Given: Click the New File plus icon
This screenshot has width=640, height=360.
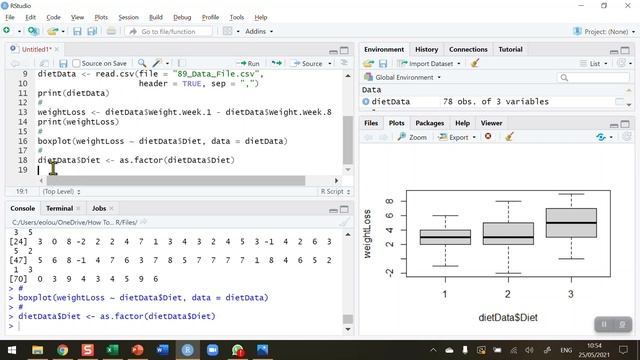Looking at the screenshot, I should (7, 31).
